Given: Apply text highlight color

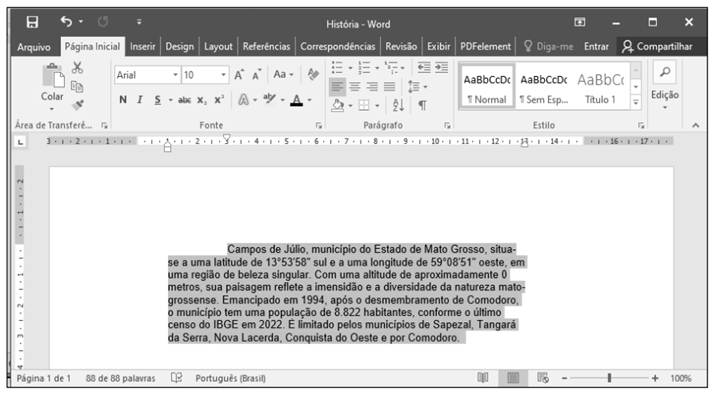Looking at the screenshot, I should (x=269, y=99).
